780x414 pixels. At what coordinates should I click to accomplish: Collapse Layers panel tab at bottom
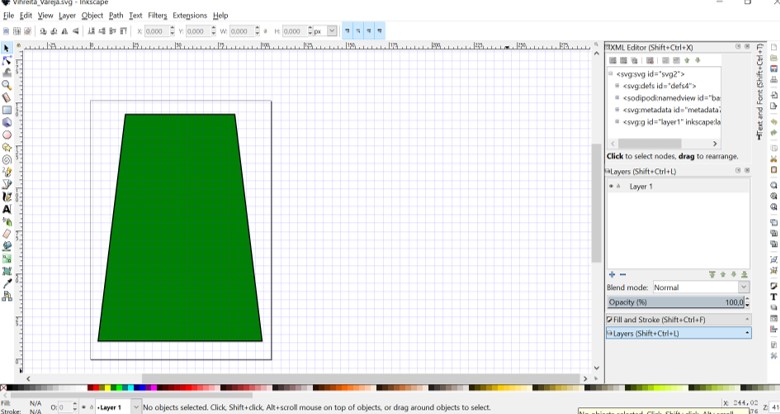pyautogui.click(x=679, y=333)
